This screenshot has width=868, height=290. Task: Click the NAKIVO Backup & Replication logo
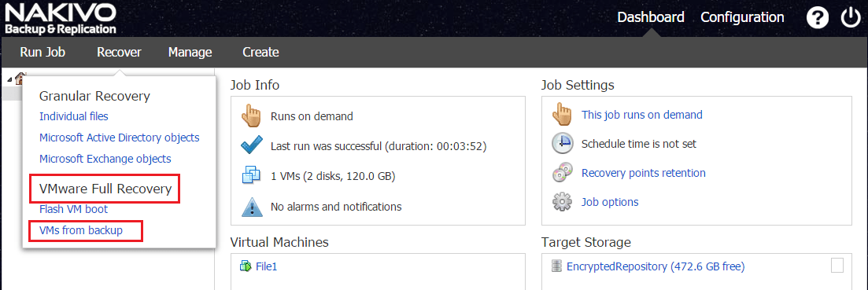pyautogui.click(x=61, y=19)
